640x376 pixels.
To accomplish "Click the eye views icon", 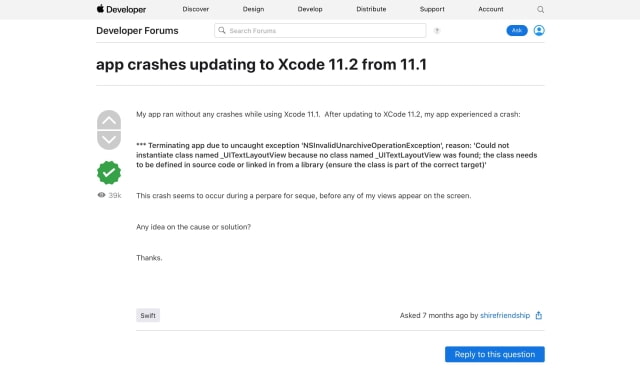I will 101,195.
